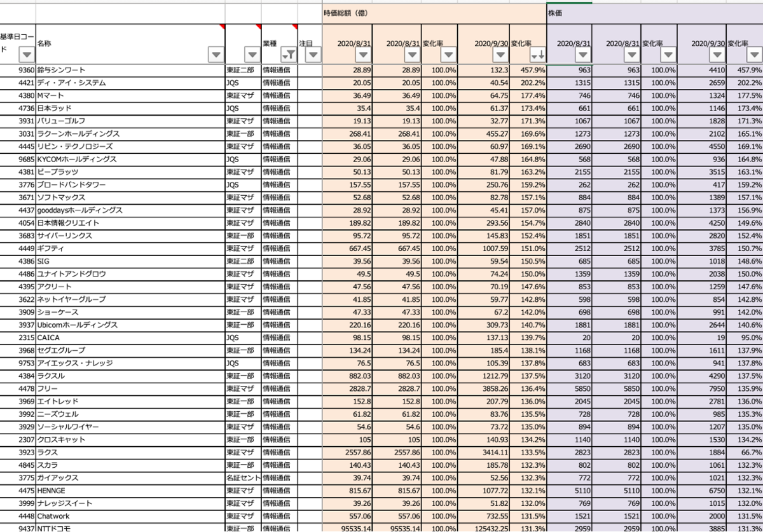Select the アクリート name cell
The image size is (763, 532).
(x=130, y=286)
